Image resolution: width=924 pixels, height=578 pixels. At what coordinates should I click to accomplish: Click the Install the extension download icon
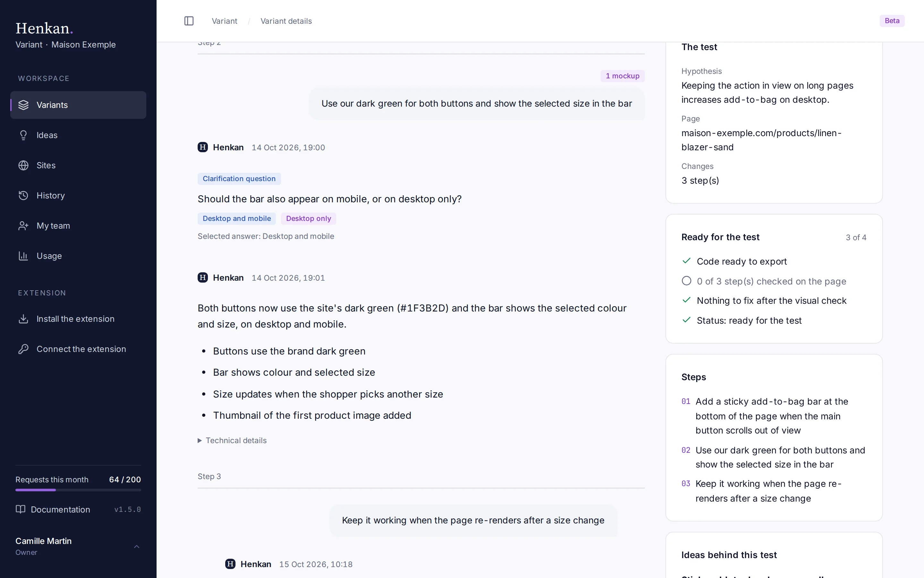pos(23,319)
